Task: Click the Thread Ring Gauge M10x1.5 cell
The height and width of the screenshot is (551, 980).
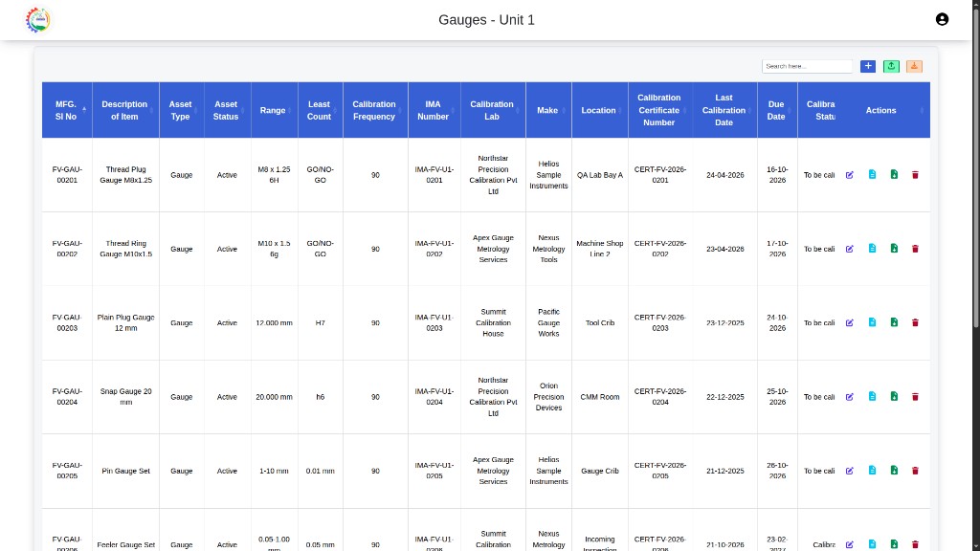Action: [x=125, y=249]
